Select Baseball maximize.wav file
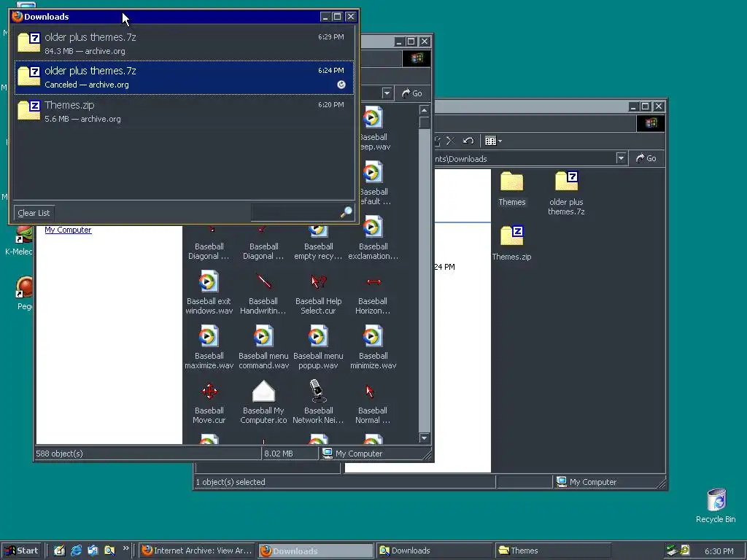747x560 pixels. [x=209, y=348]
